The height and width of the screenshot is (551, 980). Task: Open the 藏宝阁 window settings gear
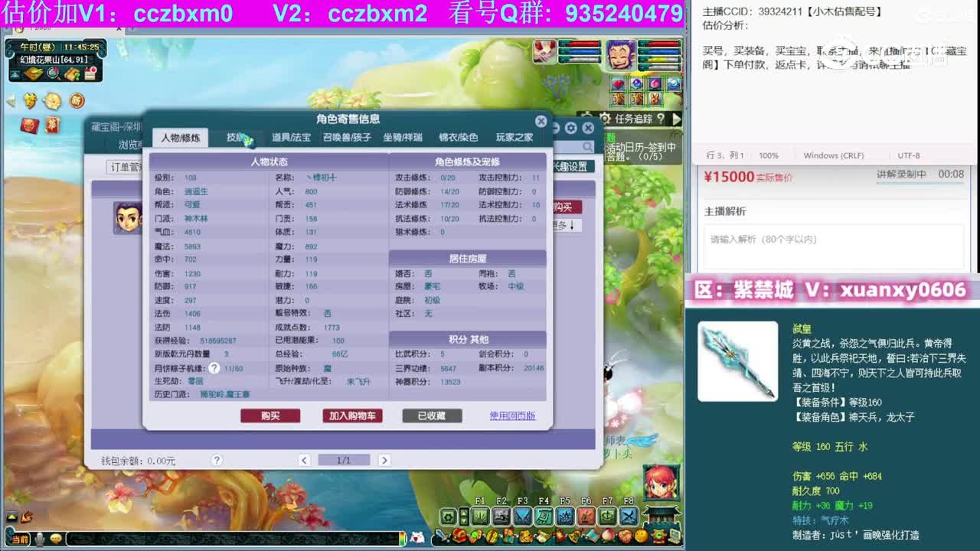(x=570, y=128)
